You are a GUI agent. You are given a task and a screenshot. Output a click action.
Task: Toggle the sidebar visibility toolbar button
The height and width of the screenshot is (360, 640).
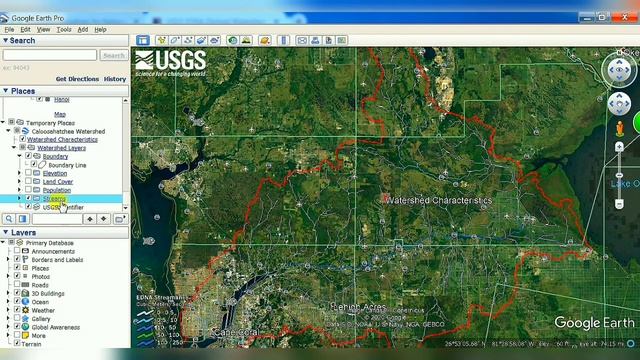tap(142, 40)
